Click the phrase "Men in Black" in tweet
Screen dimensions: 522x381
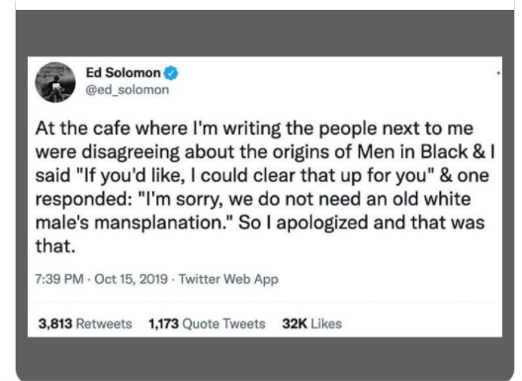coord(412,152)
